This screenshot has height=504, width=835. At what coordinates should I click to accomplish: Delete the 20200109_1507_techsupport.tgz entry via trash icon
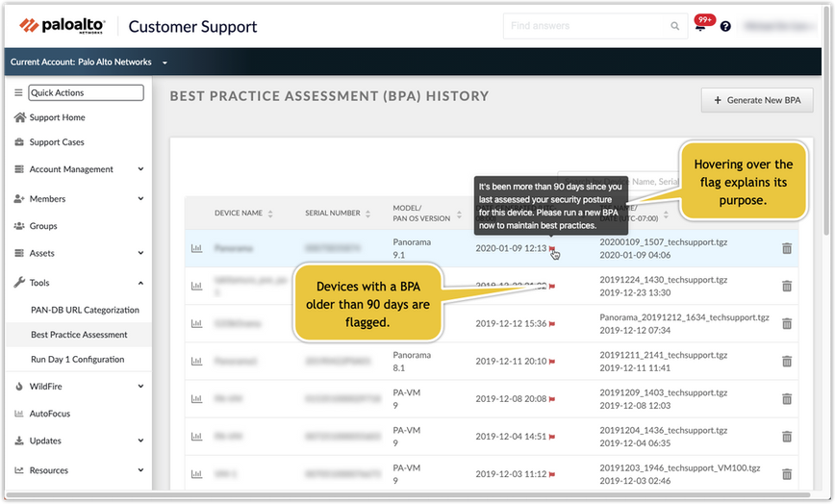(x=786, y=248)
